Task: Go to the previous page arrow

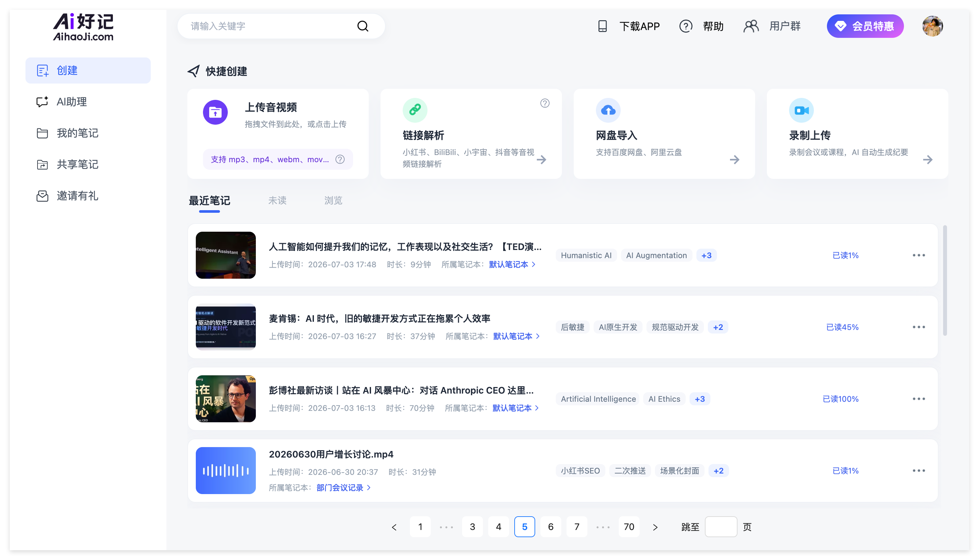Action: (x=394, y=527)
